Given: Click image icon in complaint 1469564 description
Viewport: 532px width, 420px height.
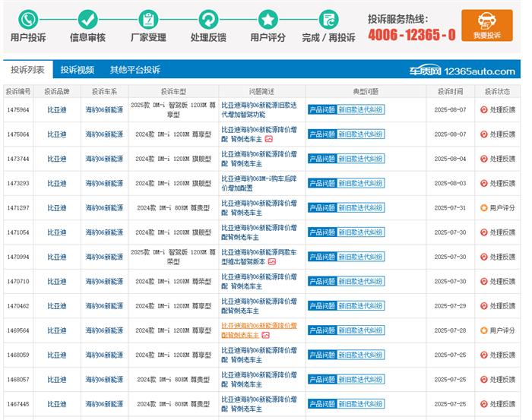Looking at the screenshot, I should click(266, 335).
